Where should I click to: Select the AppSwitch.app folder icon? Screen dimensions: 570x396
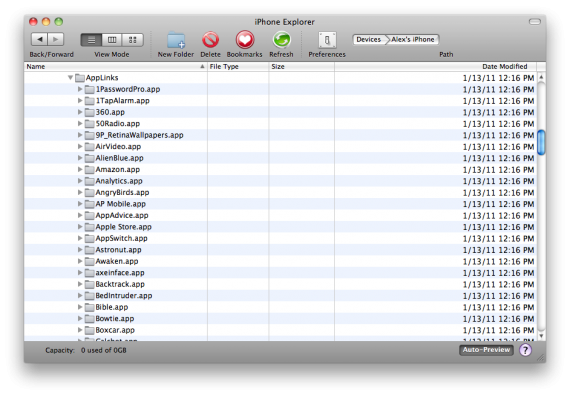(89, 238)
